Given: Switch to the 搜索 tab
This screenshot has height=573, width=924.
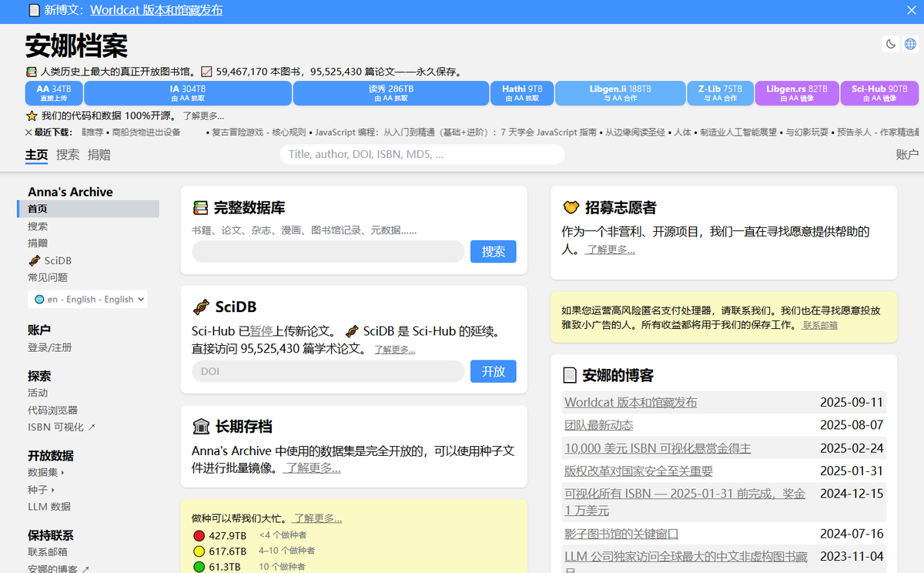Looking at the screenshot, I should click(x=68, y=155).
